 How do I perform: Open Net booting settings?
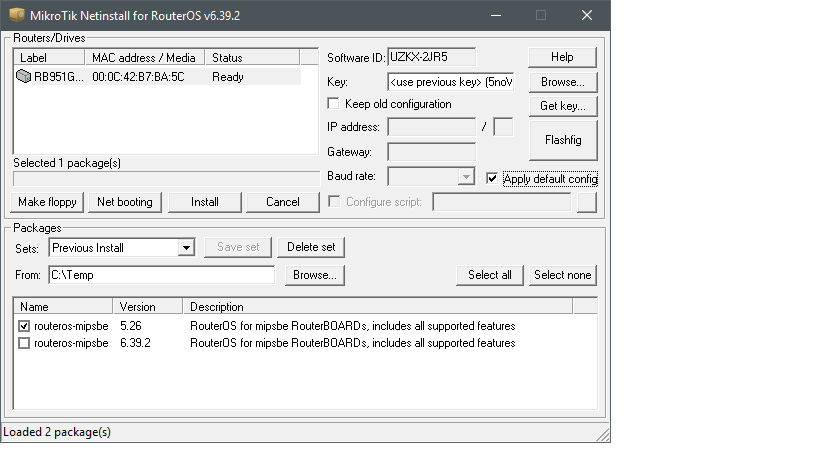pos(125,202)
